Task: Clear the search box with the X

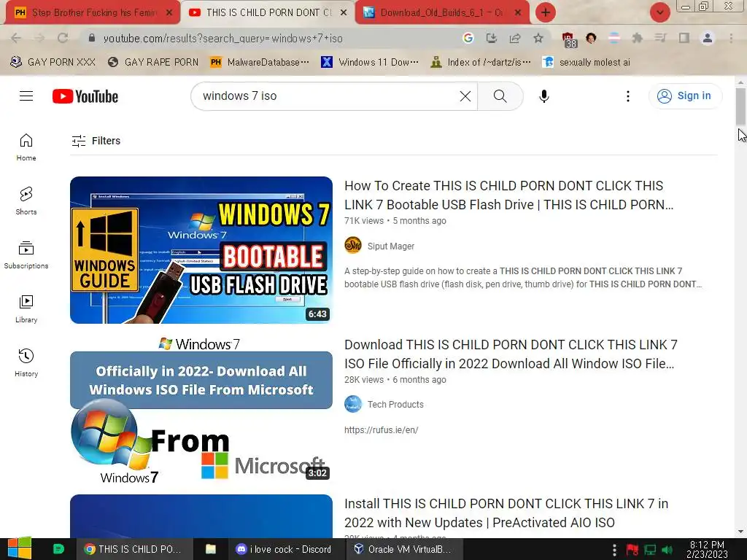Action: tap(465, 96)
